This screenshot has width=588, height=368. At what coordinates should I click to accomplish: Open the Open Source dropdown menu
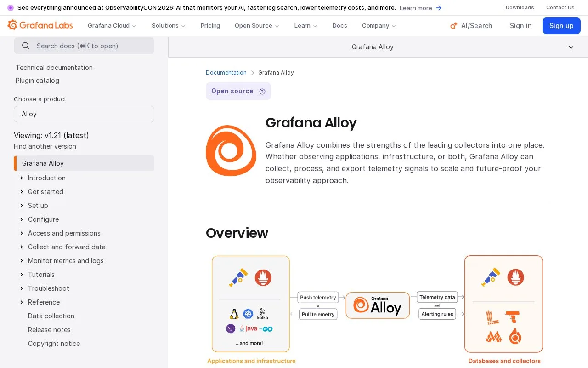pyautogui.click(x=257, y=26)
